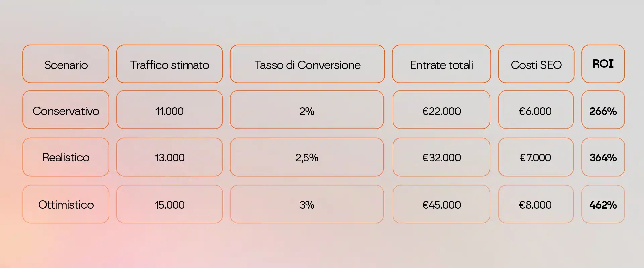The width and height of the screenshot is (644, 268).
Task: Select the Traffico stimato column header
Action: click(x=169, y=64)
